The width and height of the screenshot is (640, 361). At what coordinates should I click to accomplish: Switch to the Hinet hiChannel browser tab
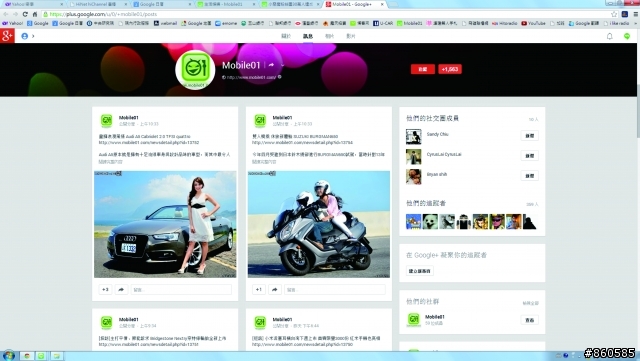tap(97, 4)
